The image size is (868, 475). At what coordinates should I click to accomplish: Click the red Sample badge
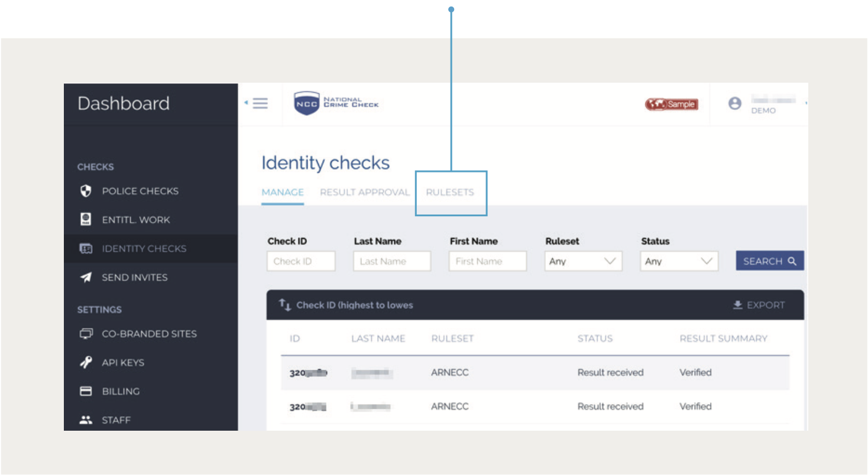(671, 103)
